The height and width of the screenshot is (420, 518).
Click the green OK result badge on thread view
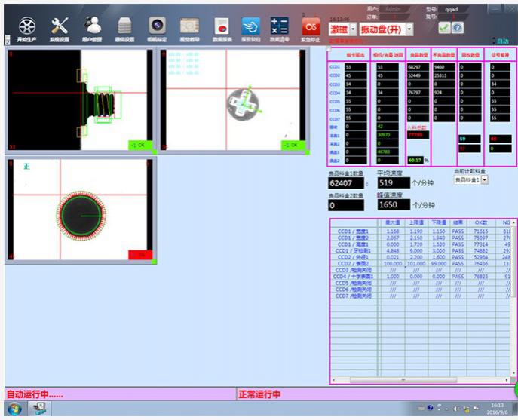(140, 145)
